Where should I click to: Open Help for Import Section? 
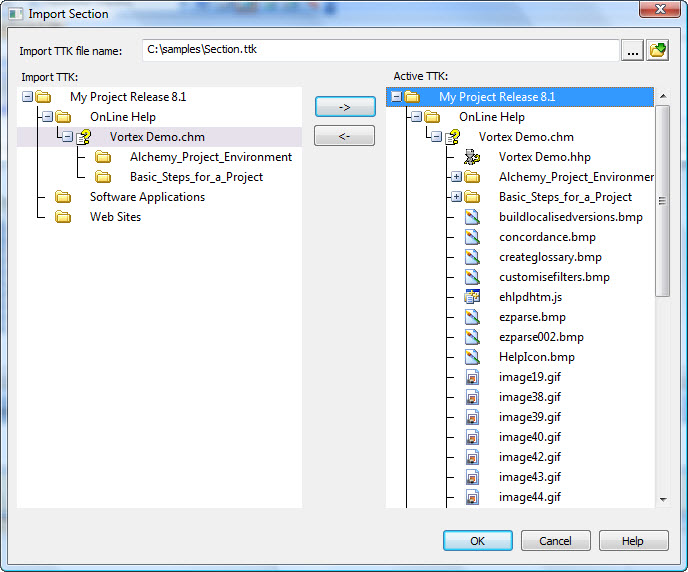click(x=633, y=541)
